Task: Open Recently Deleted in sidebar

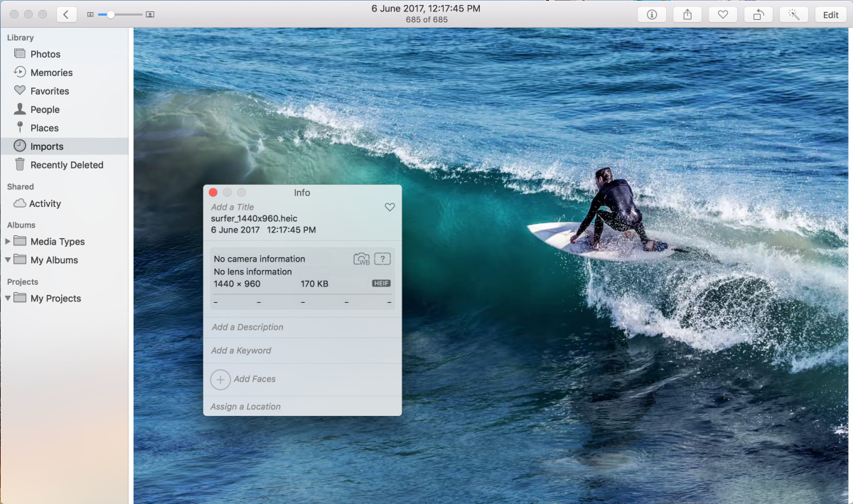Action: click(x=67, y=165)
